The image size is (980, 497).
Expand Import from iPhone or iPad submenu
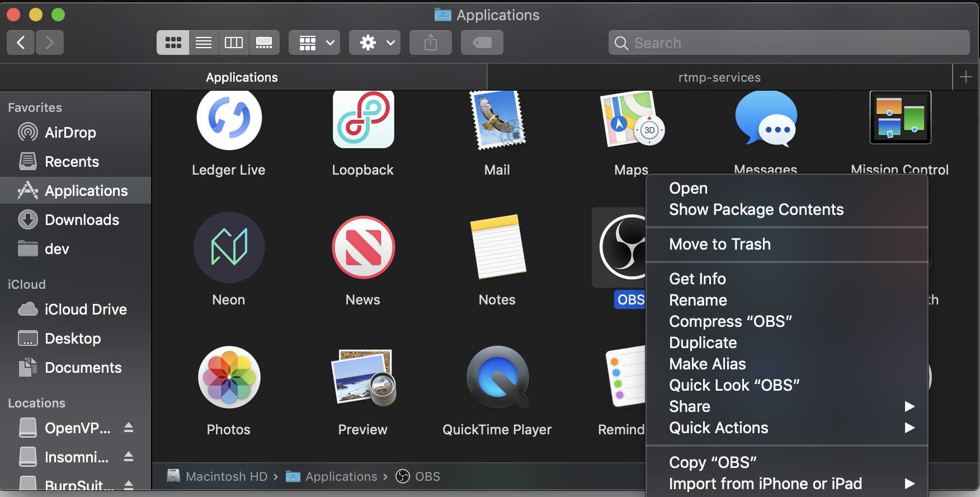[787, 484]
